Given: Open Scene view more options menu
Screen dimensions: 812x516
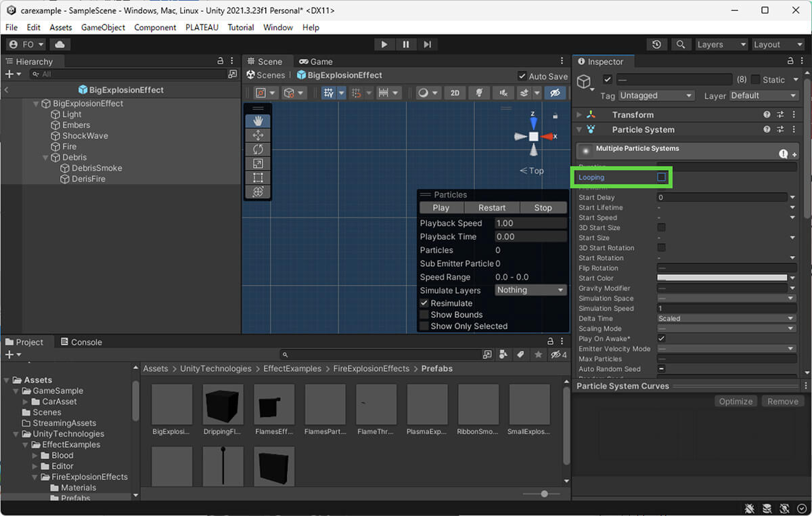Looking at the screenshot, I should (x=562, y=61).
